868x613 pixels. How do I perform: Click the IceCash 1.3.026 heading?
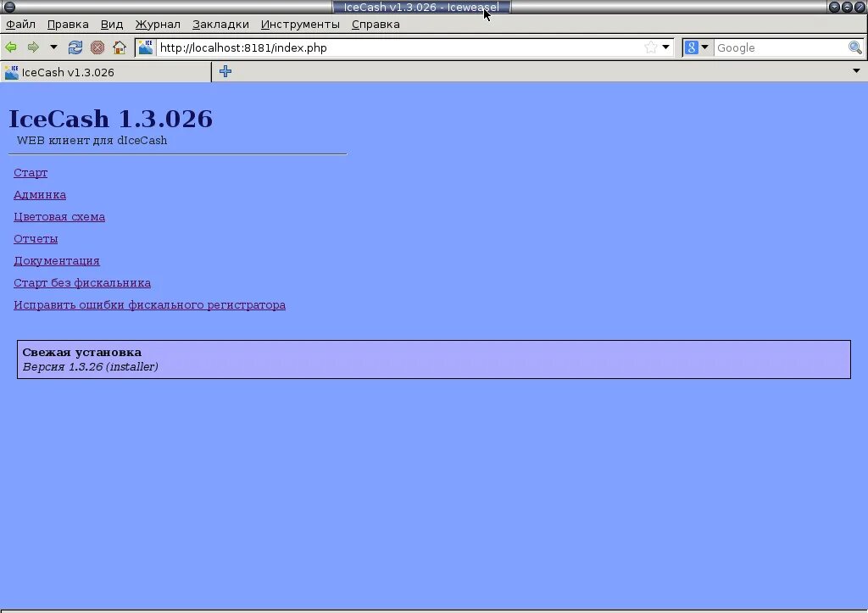point(111,119)
